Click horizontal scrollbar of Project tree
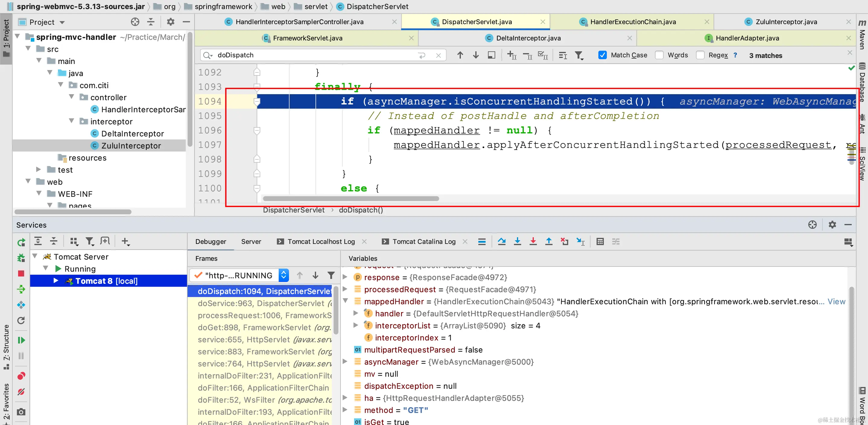This screenshot has width=868, height=425. point(73,212)
